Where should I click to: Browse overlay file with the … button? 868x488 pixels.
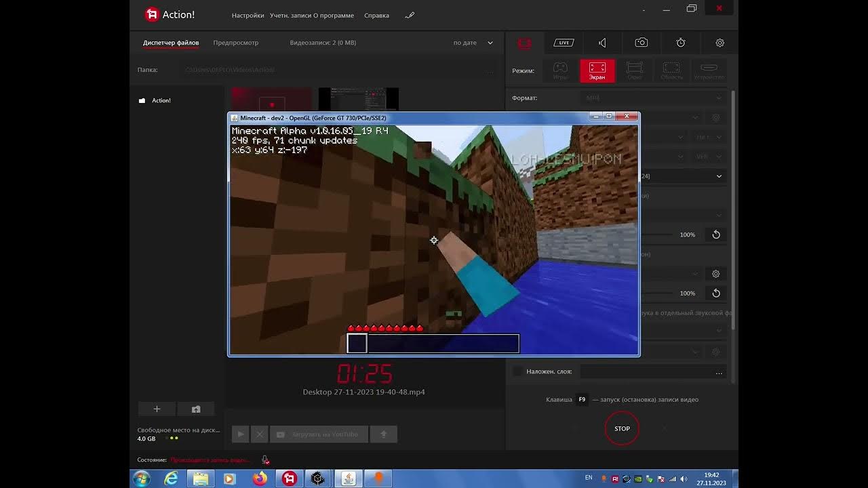pyautogui.click(x=719, y=372)
